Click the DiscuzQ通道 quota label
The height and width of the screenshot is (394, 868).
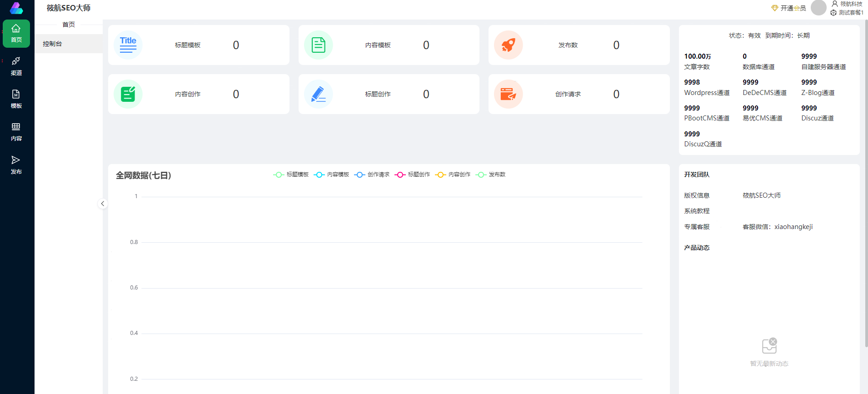click(703, 144)
